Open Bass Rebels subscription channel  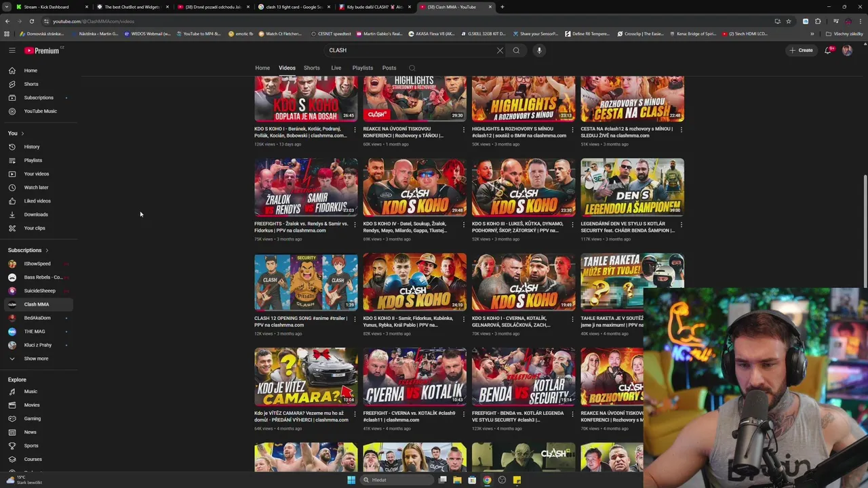pyautogui.click(x=38, y=277)
